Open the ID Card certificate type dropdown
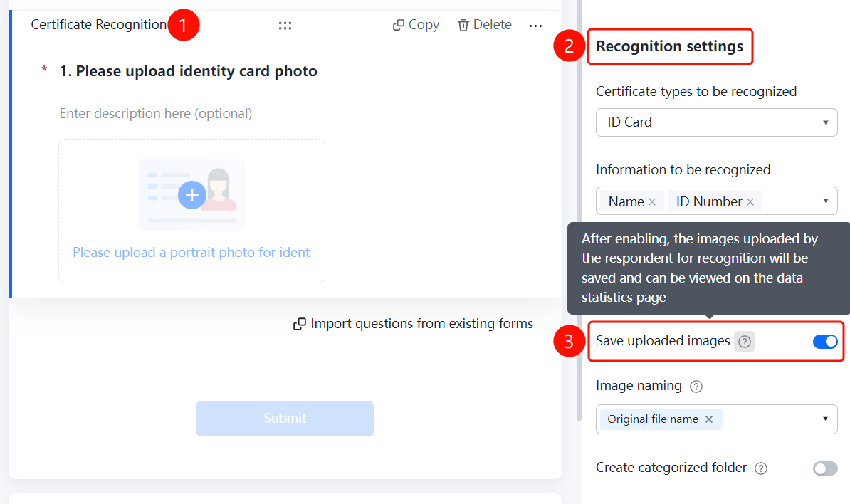 pos(717,122)
